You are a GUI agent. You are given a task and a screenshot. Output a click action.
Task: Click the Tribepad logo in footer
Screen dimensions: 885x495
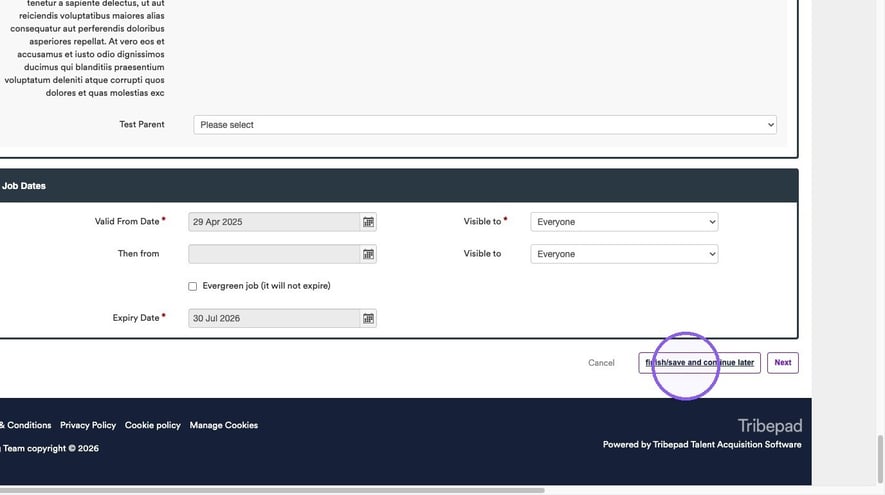[770, 426]
